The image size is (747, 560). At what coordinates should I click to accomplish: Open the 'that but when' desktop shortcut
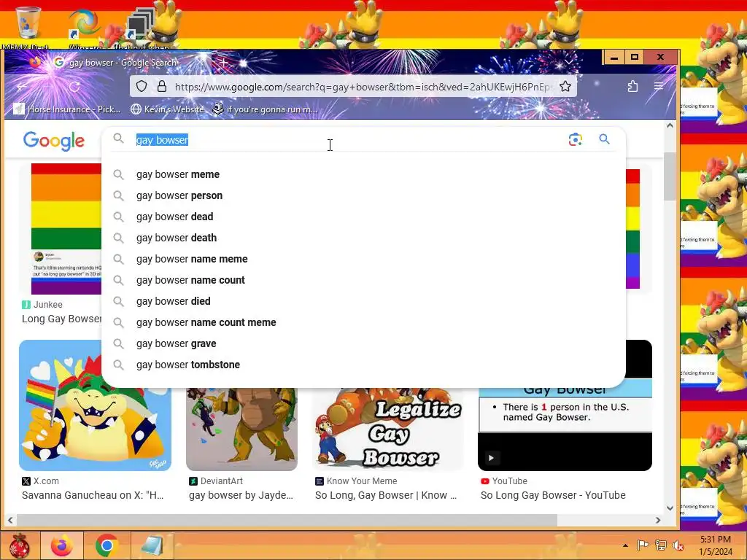(142, 28)
